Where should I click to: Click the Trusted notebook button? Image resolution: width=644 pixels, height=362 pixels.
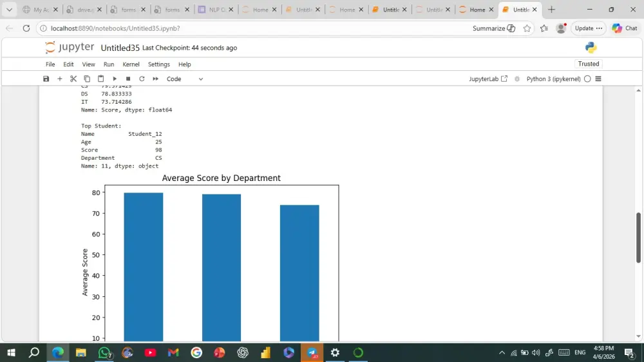coord(589,64)
